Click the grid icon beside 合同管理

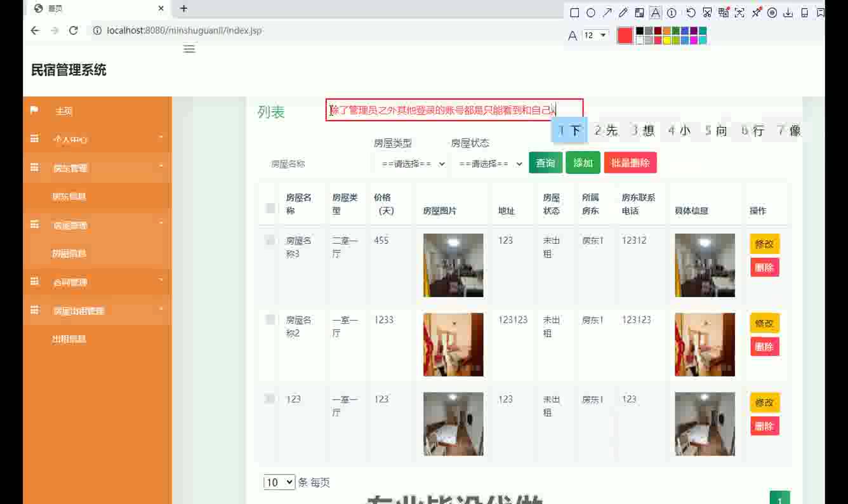pyautogui.click(x=35, y=282)
